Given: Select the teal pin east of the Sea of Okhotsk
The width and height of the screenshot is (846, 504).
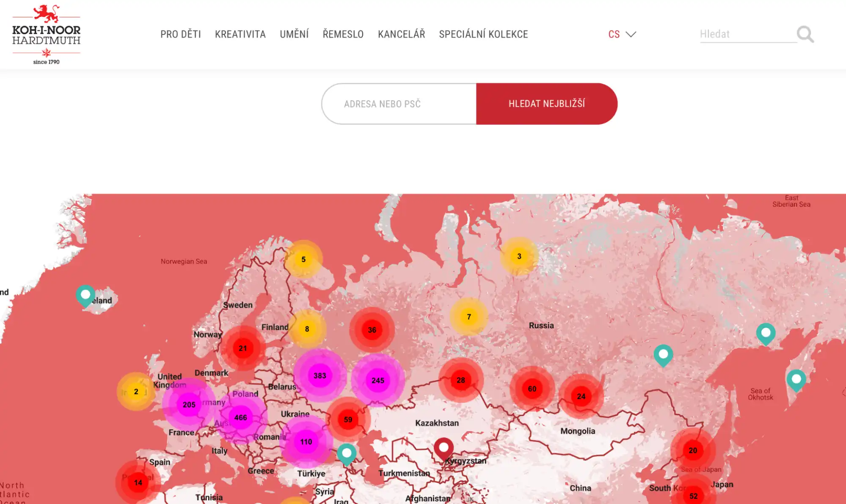Looking at the screenshot, I should 796,380.
